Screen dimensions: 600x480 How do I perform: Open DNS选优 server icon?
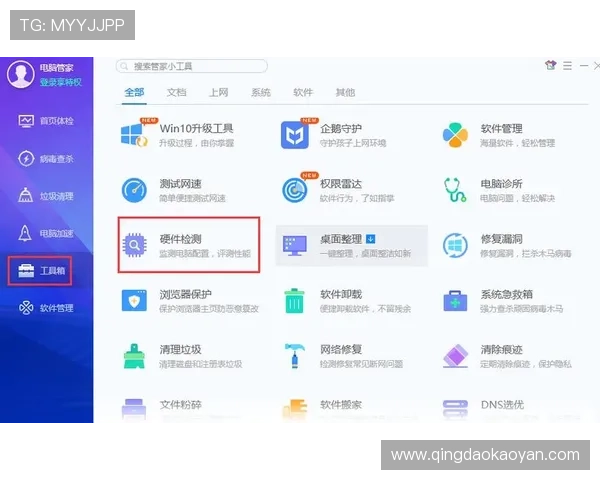[455, 409]
